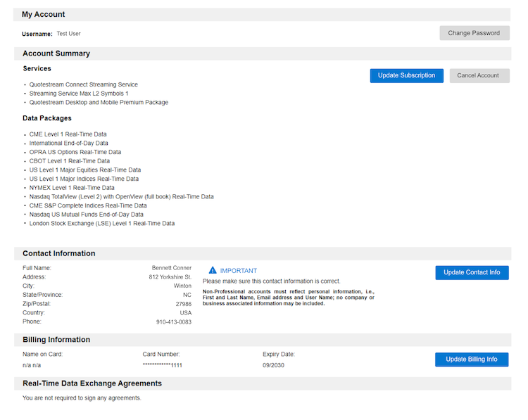Open Update Contact Info

(x=472, y=272)
